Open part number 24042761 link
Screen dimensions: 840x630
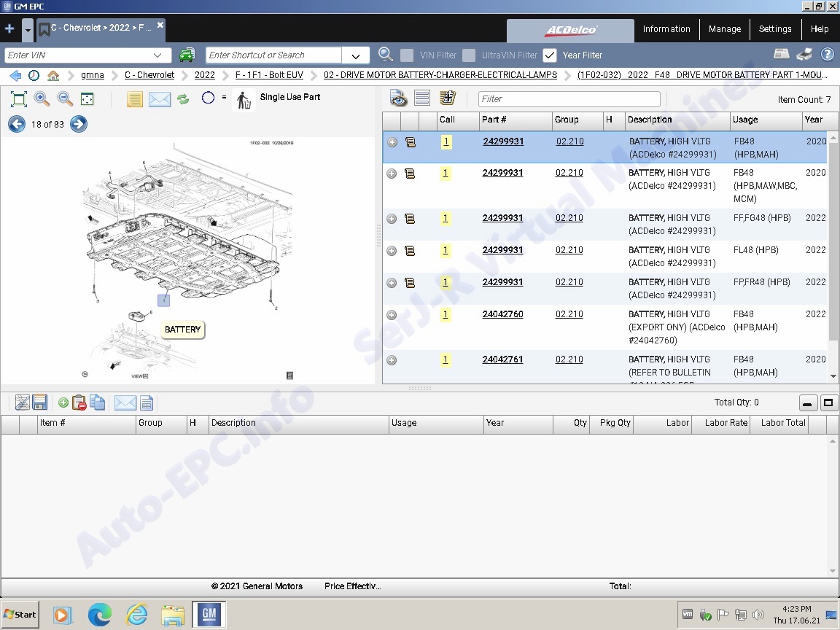pos(502,359)
